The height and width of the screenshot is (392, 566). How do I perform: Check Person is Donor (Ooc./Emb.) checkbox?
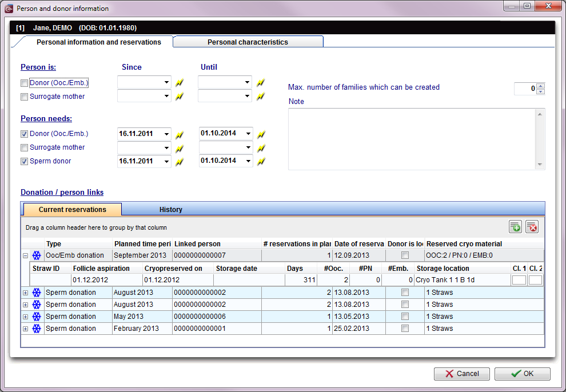pyautogui.click(x=24, y=83)
